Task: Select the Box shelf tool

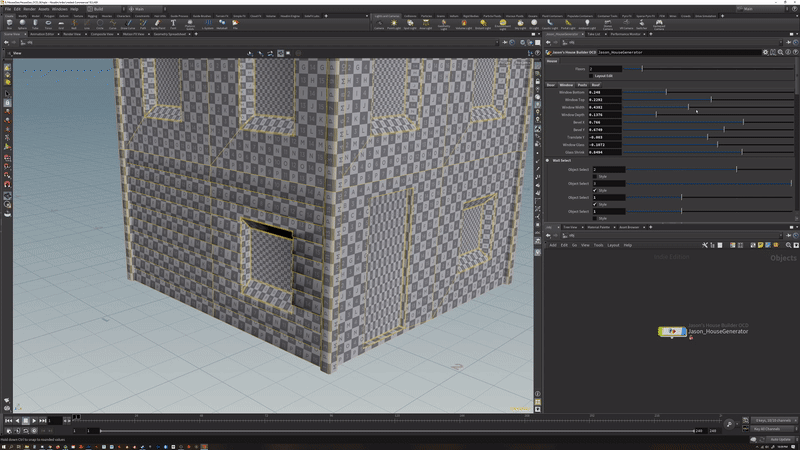Action: [9, 23]
